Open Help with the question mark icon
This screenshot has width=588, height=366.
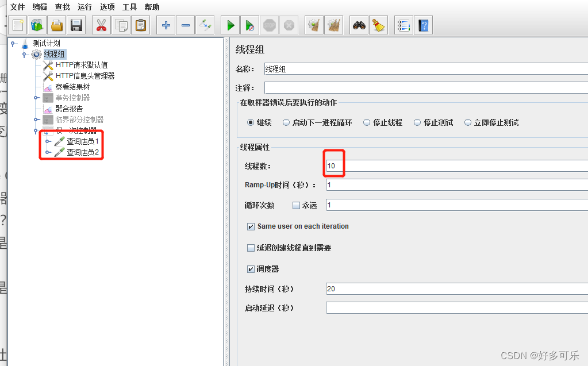pos(424,25)
